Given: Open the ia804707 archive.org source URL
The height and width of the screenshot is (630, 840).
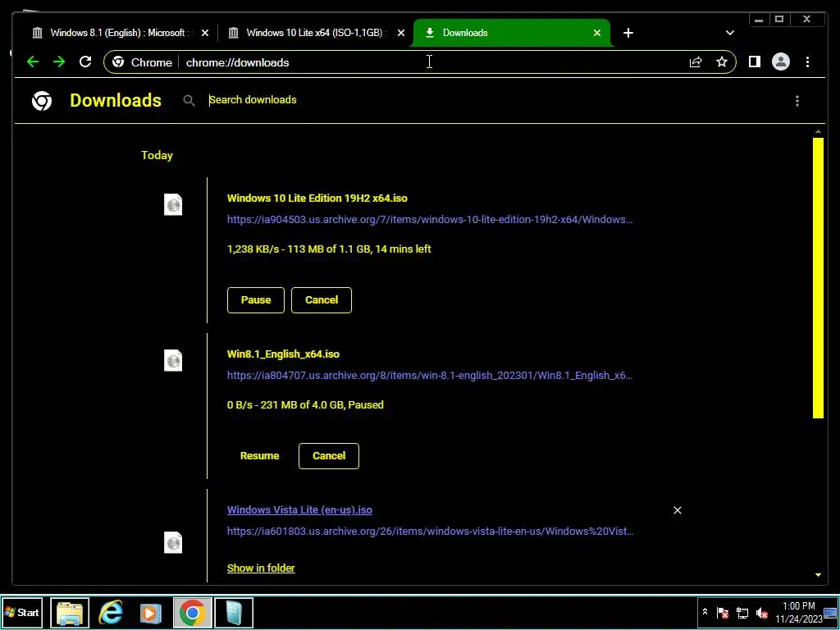Looking at the screenshot, I should point(430,376).
